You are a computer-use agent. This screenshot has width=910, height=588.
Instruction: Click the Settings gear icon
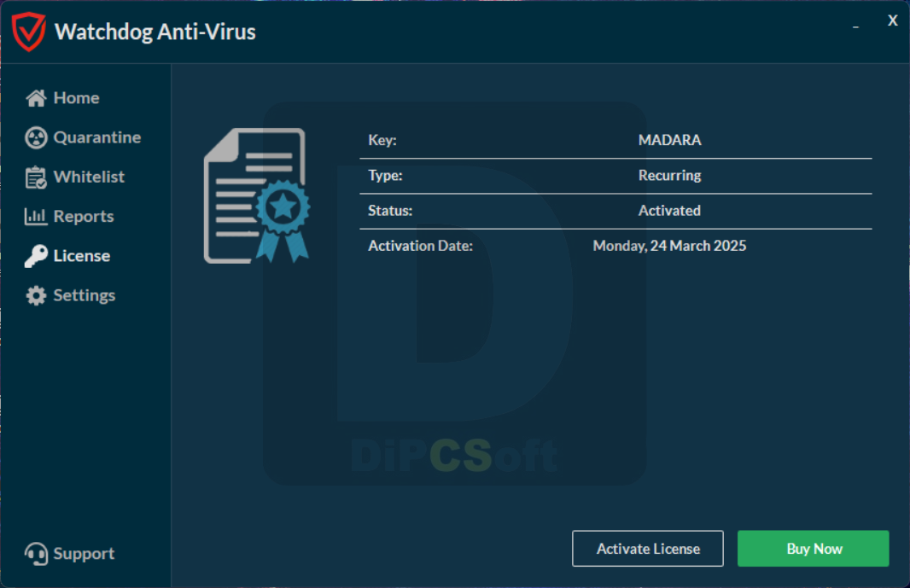pos(36,295)
